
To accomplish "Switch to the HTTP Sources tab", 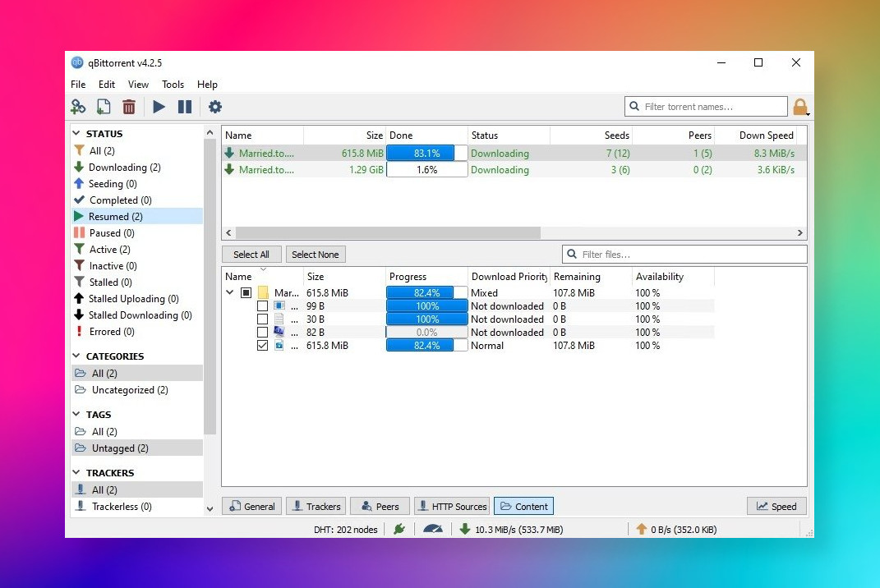I will pos(452,506).
